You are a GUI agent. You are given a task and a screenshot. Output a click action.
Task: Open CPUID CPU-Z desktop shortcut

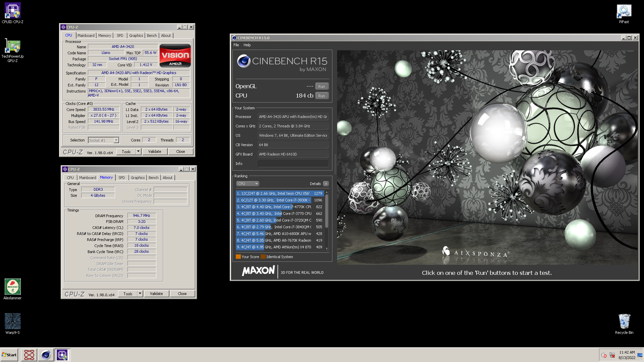(x=12, y=13)
